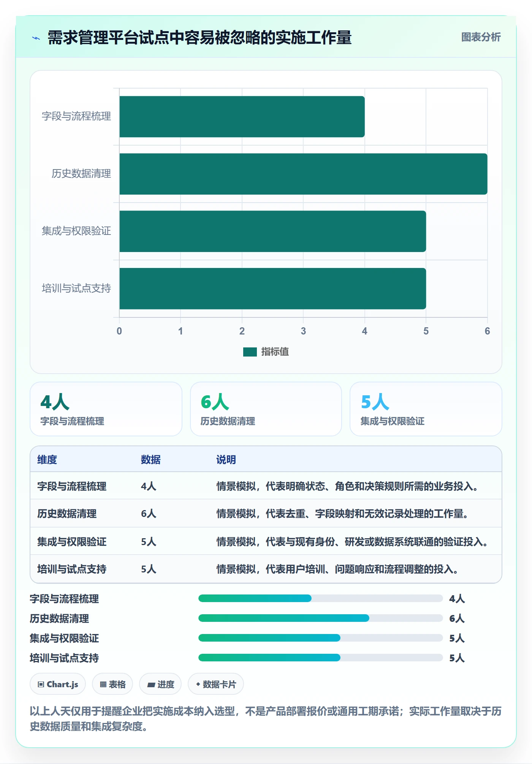Open the 4人 字段与流程梳理 data card
Screen dimensions: 532x764
[106, 409]
